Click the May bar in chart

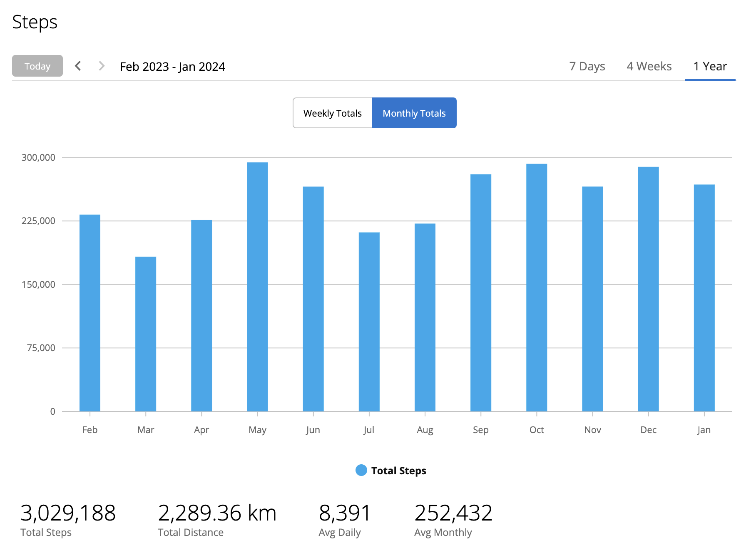tap(257, 286)
